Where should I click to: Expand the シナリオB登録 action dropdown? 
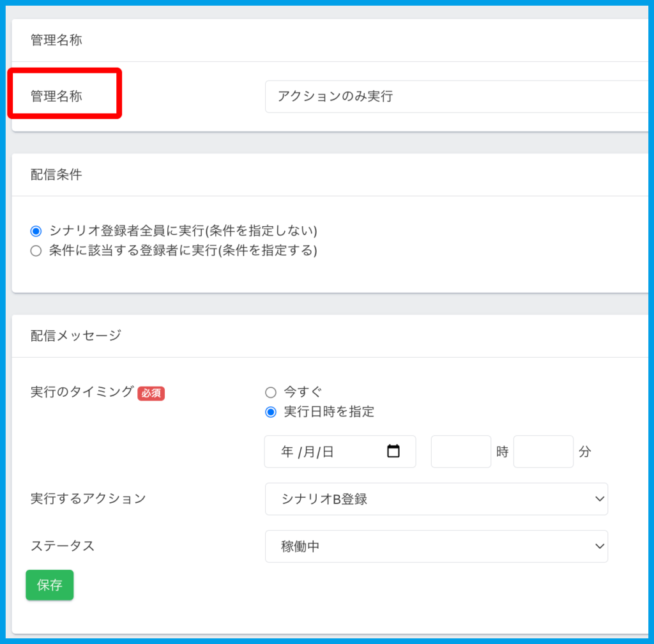coord(436,499)
